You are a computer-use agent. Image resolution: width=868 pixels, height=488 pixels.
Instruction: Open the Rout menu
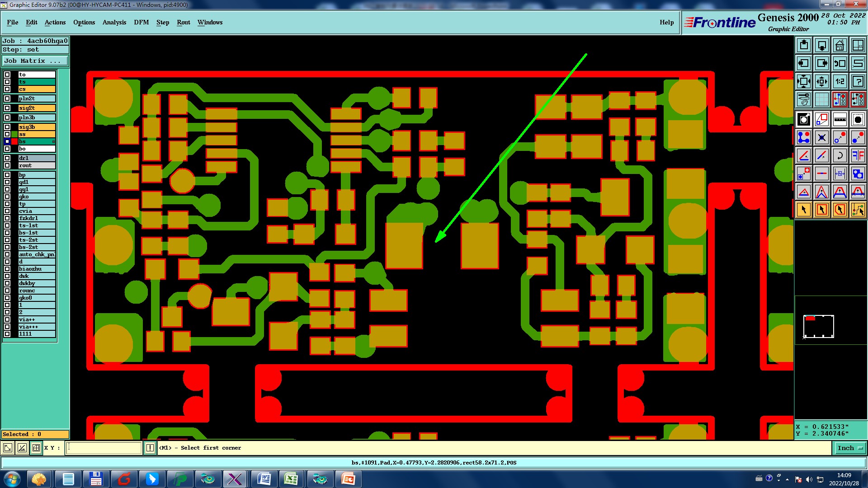pyautogui.click(x=183, y=22)
